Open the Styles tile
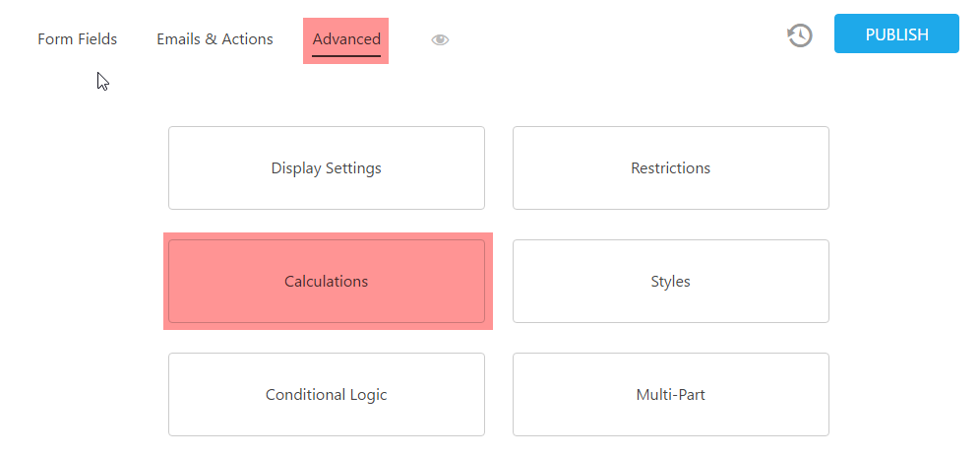This screenshot has width=980, height=458. pos(670,282)
